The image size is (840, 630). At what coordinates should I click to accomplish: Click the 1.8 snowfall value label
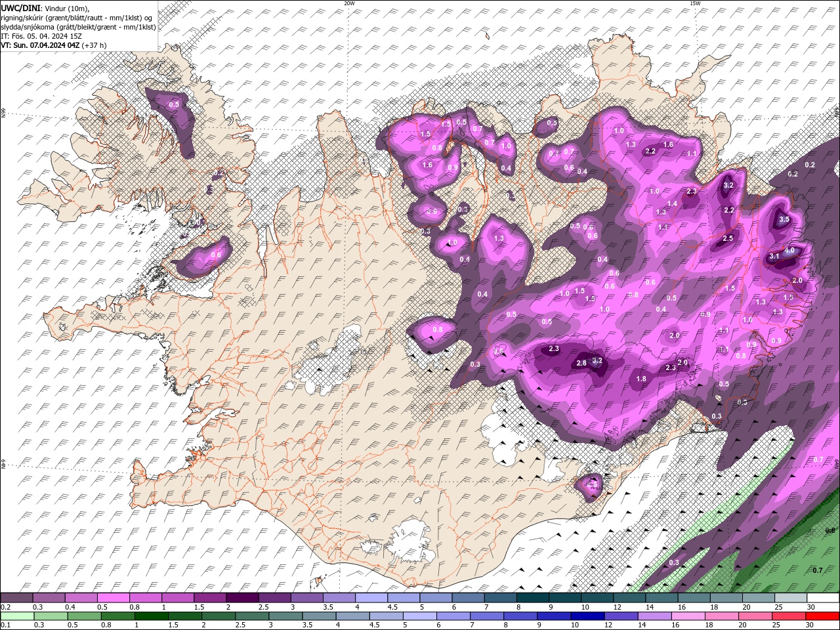641,379
